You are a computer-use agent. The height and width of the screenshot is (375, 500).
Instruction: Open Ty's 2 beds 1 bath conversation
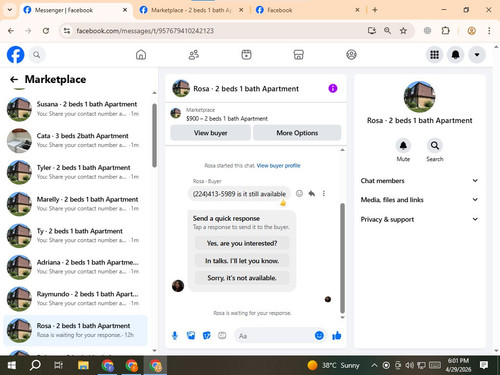pos(75,236)
